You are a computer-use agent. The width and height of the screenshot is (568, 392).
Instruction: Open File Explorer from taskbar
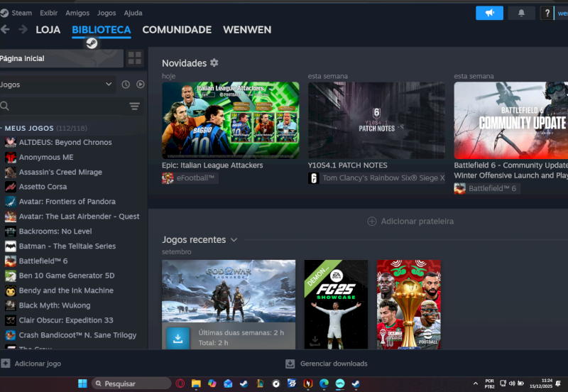[x=196, y=383]
